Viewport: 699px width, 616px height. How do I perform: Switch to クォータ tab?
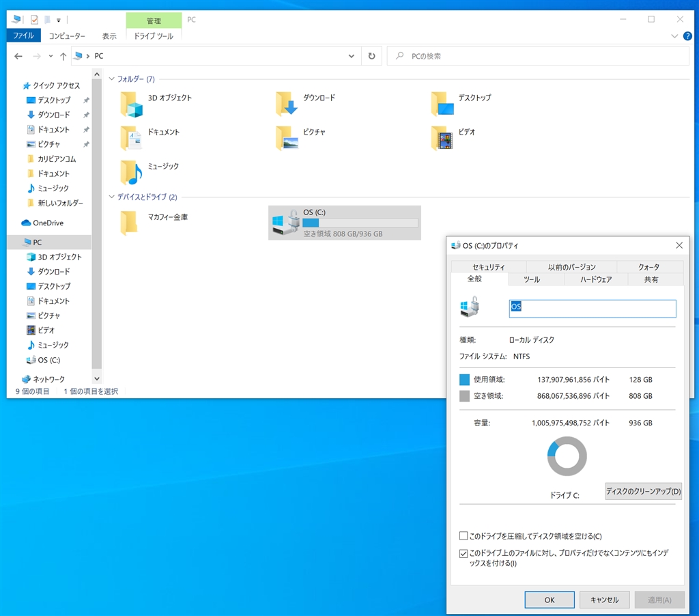[649, 267]
